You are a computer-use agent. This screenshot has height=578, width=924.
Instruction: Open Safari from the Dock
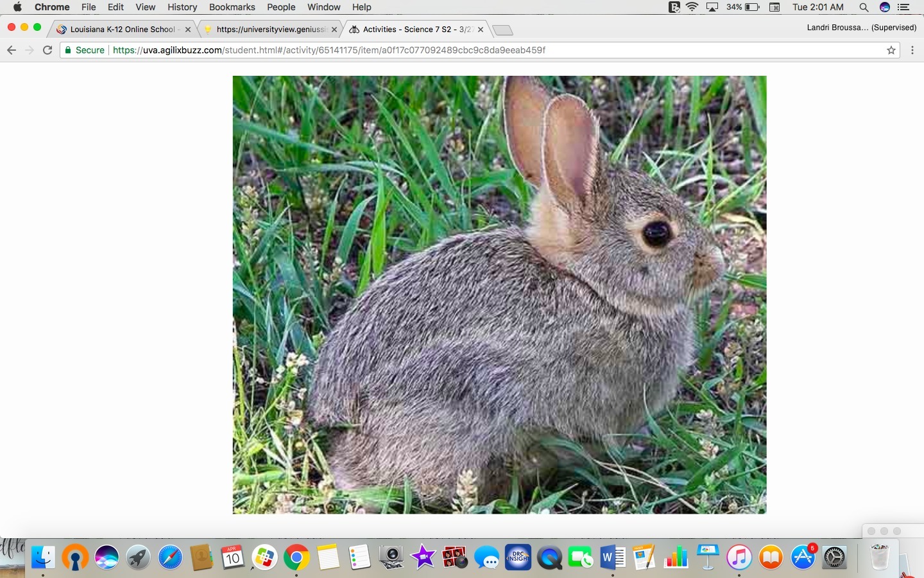(x=170, y=557)
